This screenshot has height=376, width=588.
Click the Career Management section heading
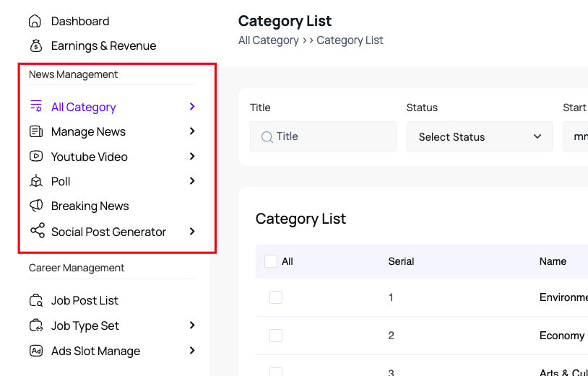77,268
